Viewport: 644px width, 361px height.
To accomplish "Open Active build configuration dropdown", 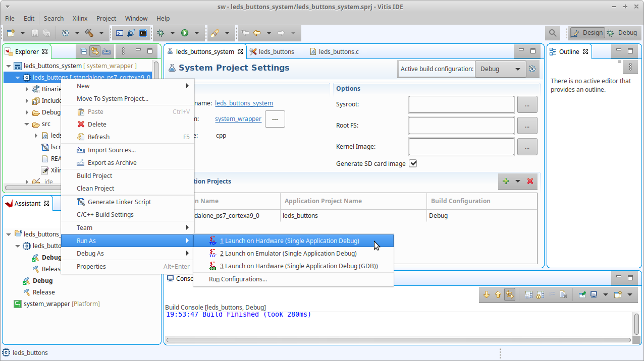I will [x=500, y=69].
